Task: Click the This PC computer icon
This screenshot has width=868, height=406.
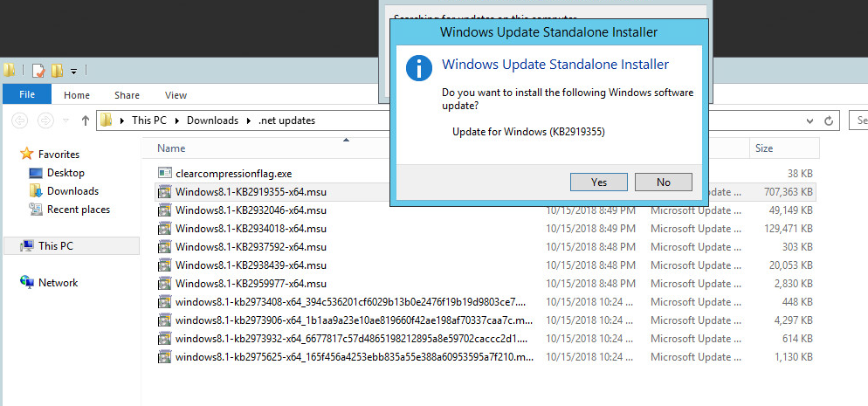Action: point(26,246)
